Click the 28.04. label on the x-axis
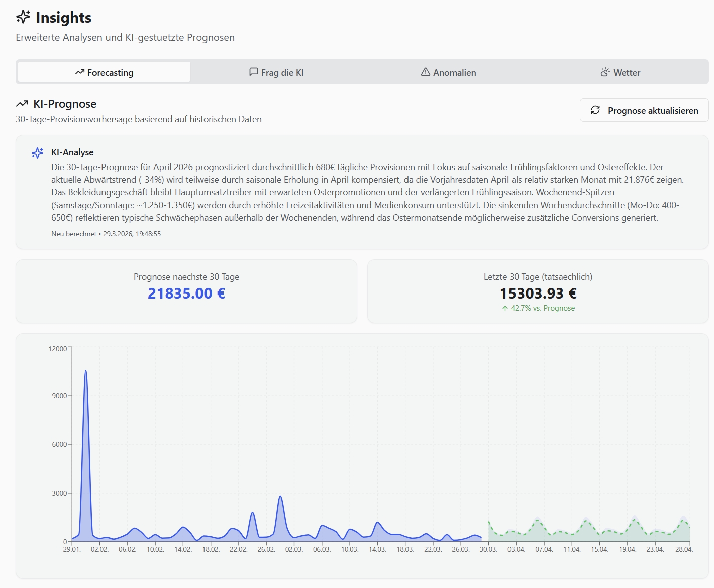 [684, 549]
